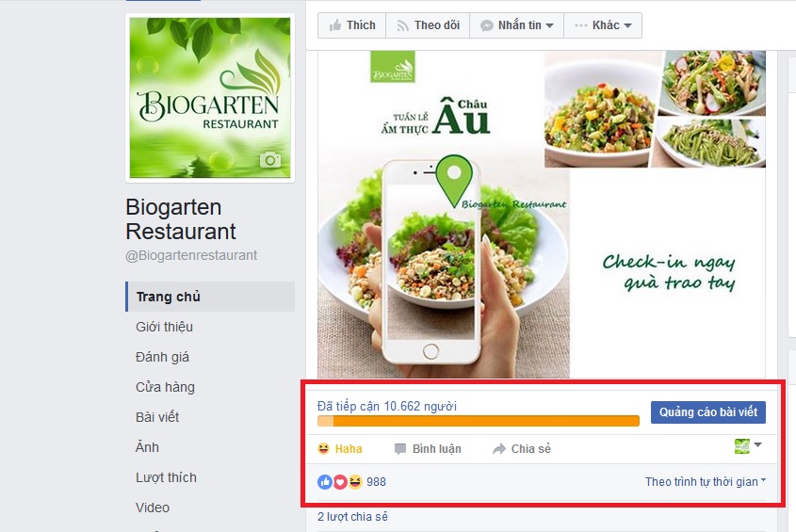The height and width of the screenshot is (532, 796).
Task: Click the orange reach progress bar
Action: (x=479, y=420)
